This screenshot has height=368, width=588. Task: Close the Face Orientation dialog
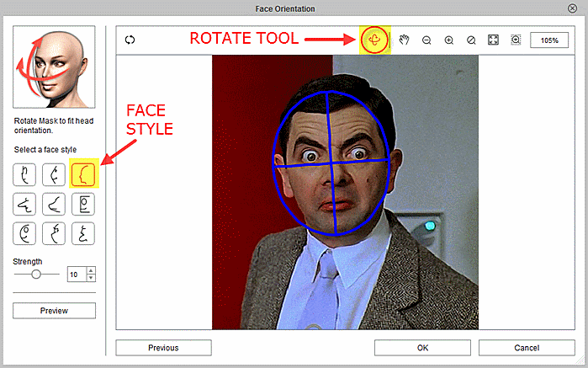coord(572,8)
